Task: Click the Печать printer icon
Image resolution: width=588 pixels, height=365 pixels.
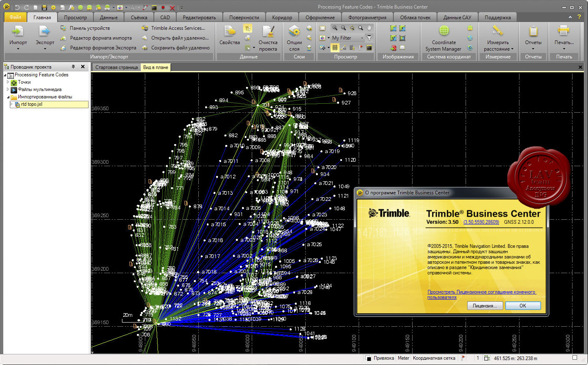Action: pyautogui.click(x=564, y=31)
